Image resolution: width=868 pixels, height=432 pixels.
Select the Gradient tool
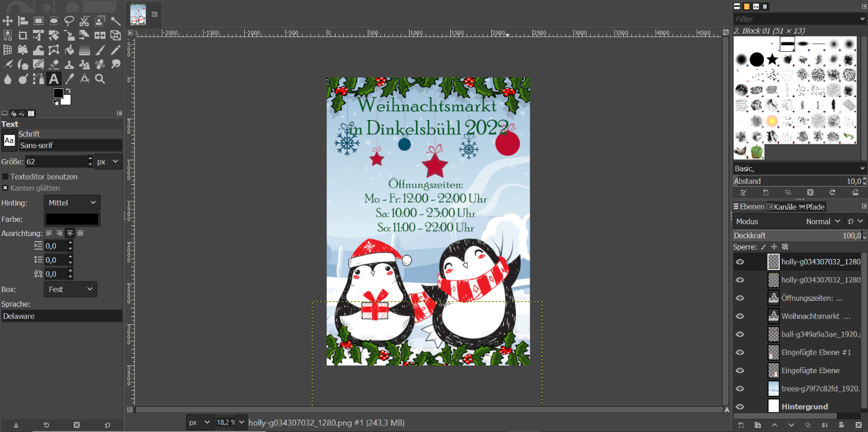coord(84,50)
